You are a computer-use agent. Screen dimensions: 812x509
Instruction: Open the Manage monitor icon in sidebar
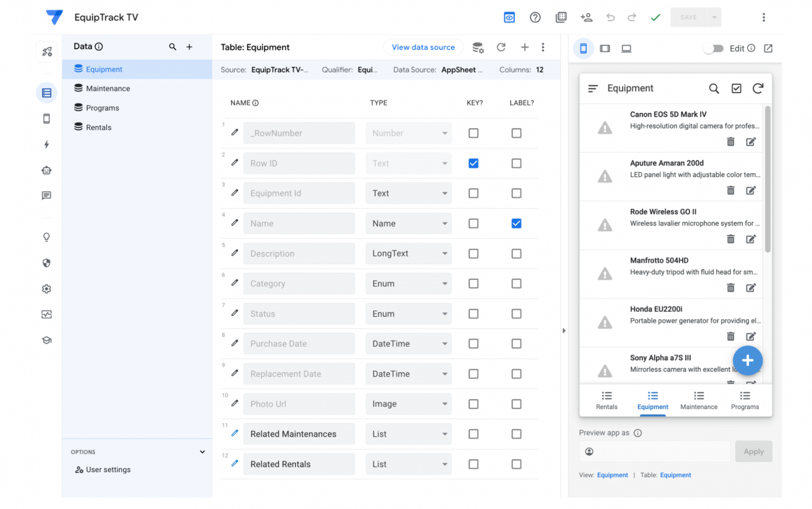[x=47, y=315]
